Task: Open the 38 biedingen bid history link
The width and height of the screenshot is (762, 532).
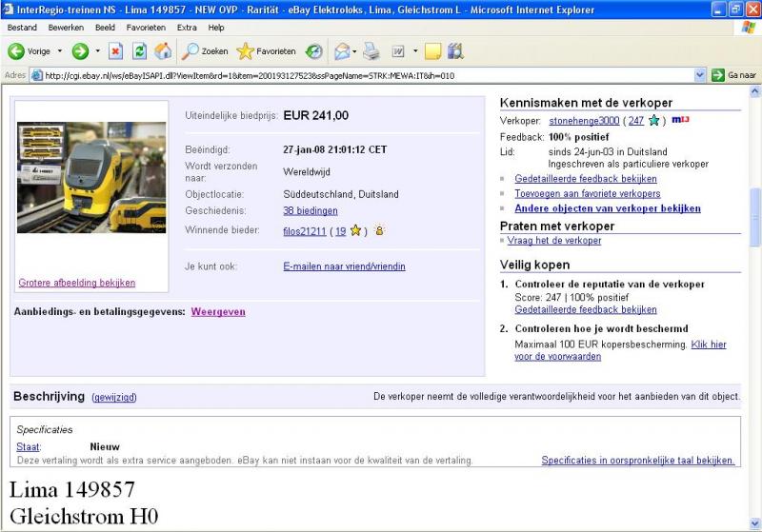Action: (x=311, y=210)
